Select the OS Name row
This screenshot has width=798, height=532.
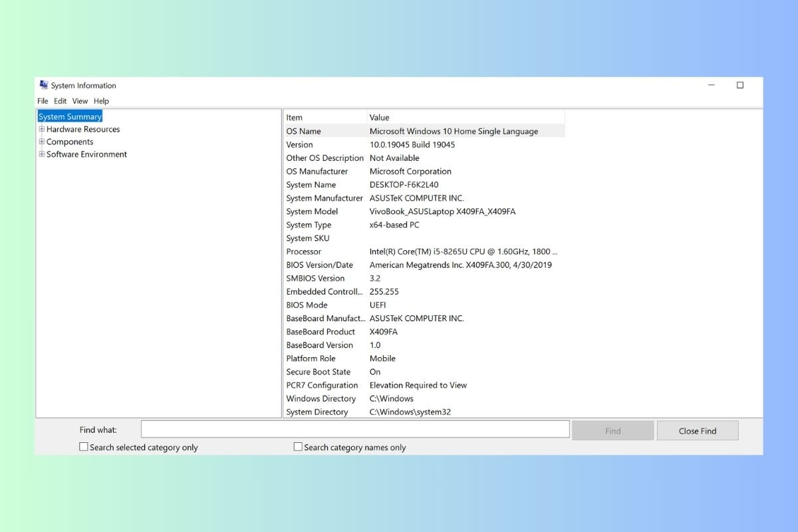(424, 132)
